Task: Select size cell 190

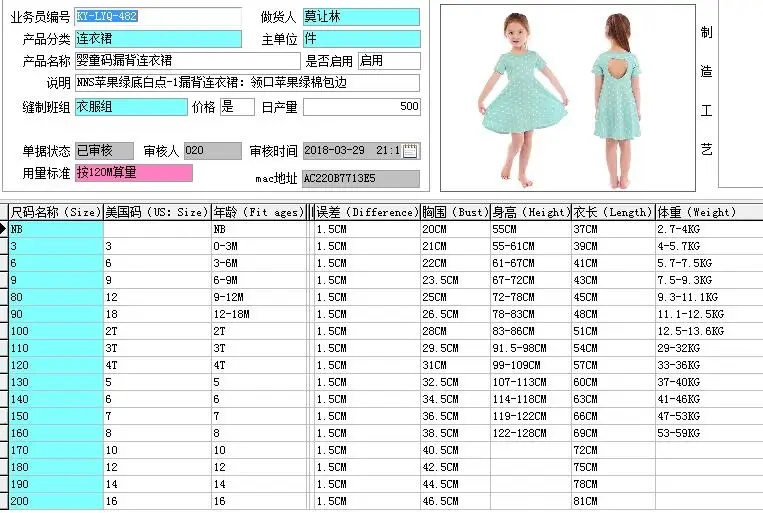Action: click(x=56, y=484)
